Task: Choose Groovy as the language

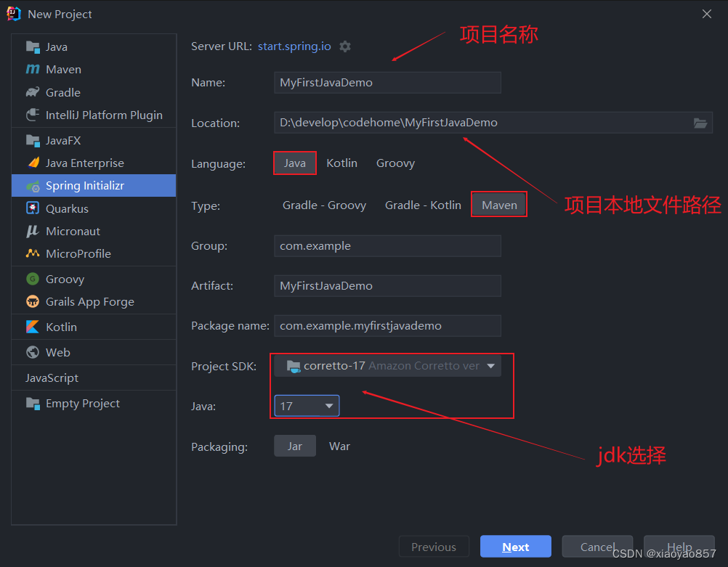Action: (x=395, y=163)
